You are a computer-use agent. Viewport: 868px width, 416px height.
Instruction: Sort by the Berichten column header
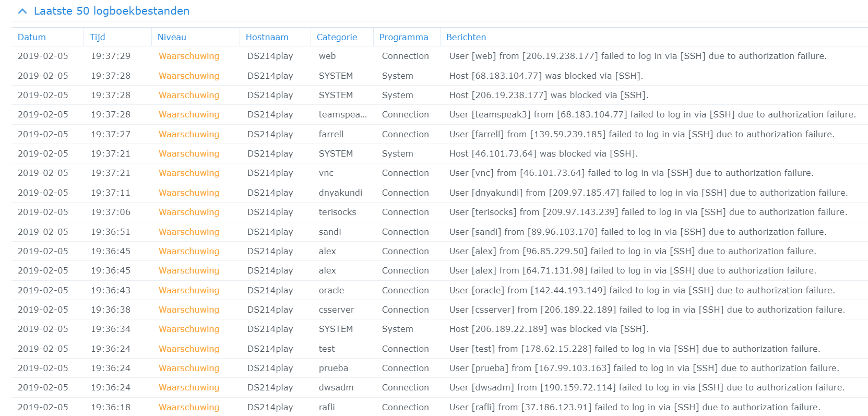click(x=466, y=37)
